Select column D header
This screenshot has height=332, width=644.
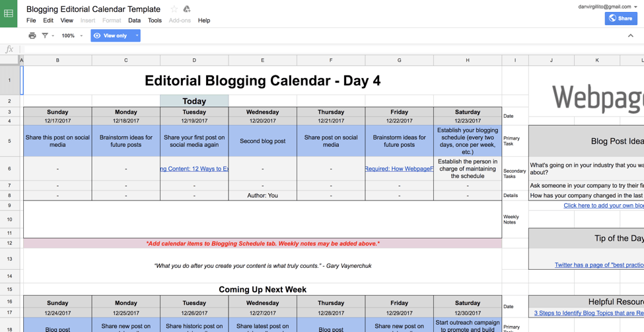coord(194,60)
